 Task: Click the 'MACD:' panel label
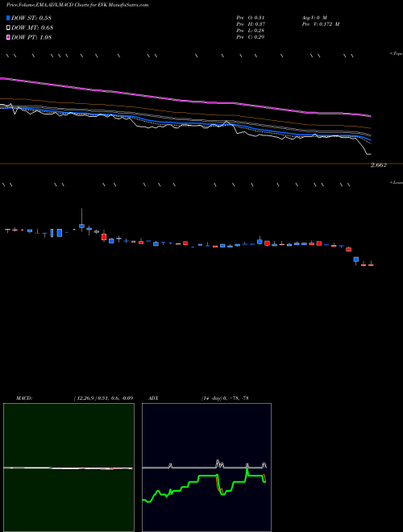click(24, 398)
